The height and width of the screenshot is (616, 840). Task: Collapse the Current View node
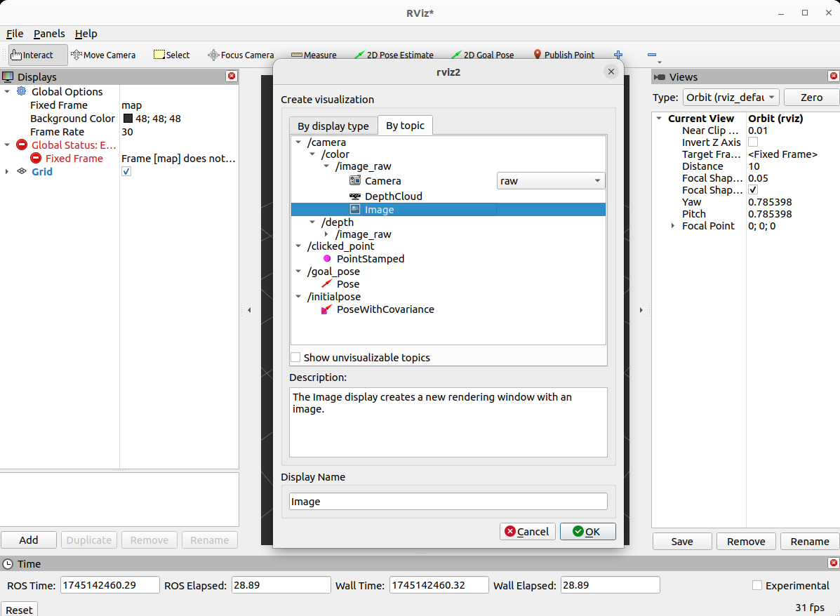pyautogui.click(x=659, y=119)
